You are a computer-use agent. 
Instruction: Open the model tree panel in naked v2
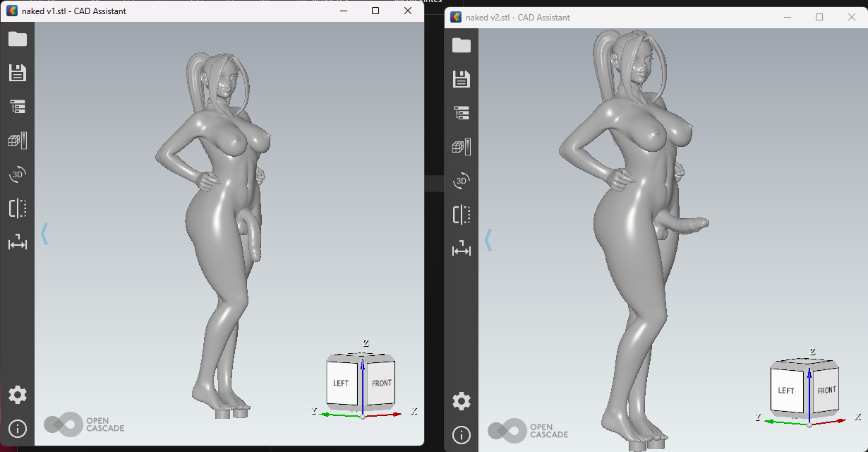(x=461, y=113)
